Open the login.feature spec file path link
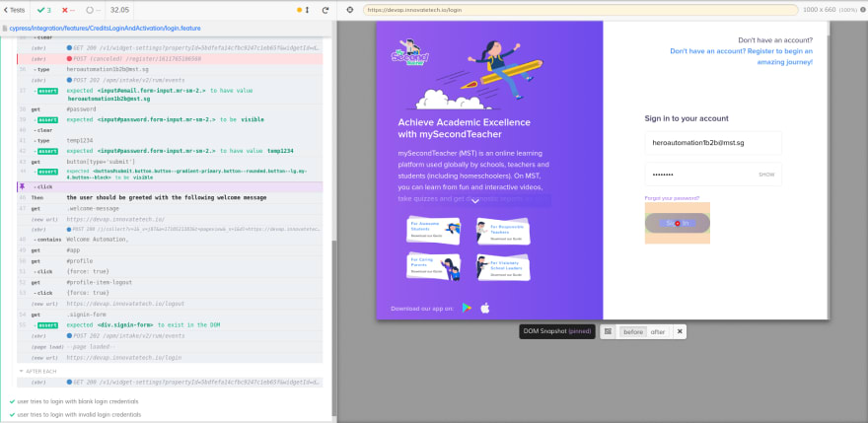Screen dimensions: 868x423 [x=106, y=28]
